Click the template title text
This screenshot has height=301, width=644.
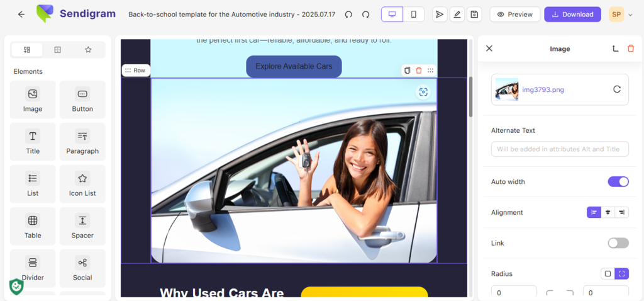point(231,14)
